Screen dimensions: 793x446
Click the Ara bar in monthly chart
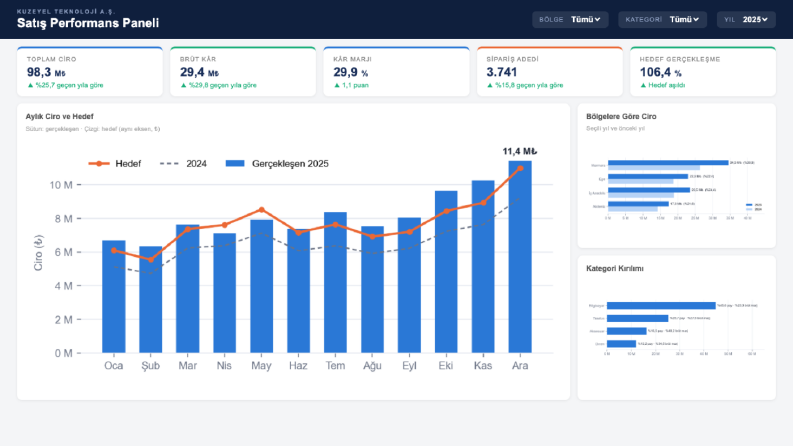pyautogui.click(x=520, y=257)
